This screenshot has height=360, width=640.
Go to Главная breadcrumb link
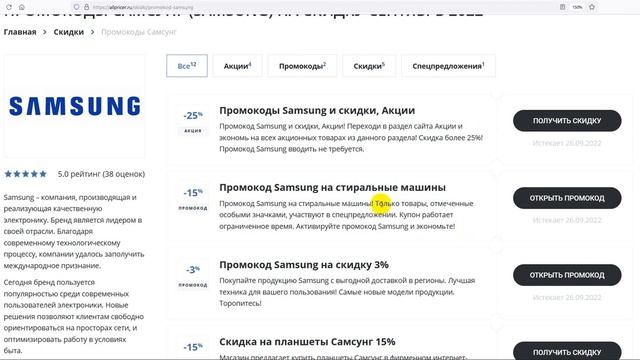[x=20, y=32]
